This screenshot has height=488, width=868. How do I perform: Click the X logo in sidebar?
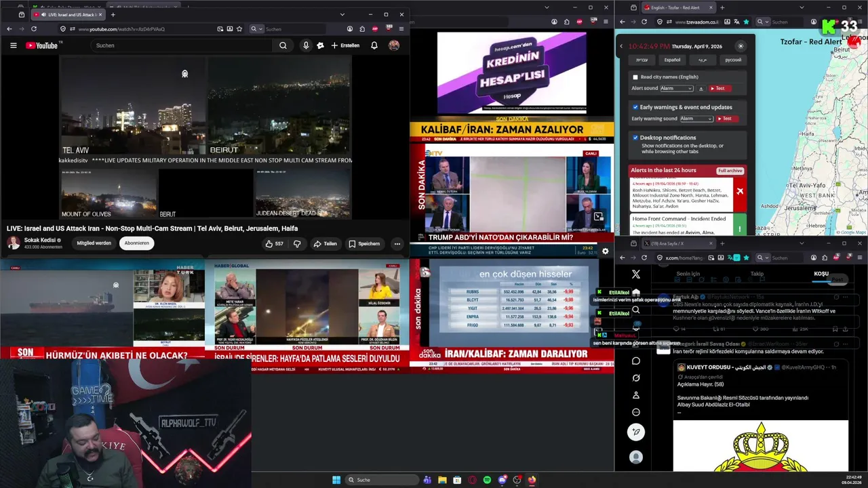point(636,274)
